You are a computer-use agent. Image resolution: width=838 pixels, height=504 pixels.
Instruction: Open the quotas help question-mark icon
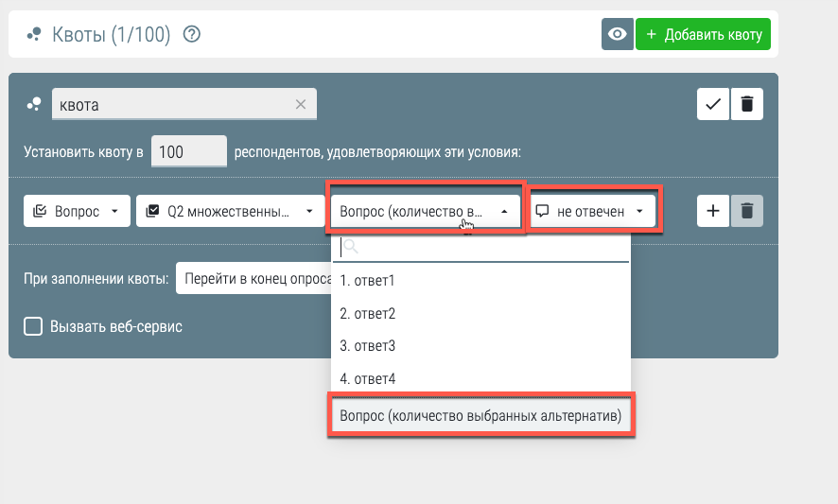[x=191, y=34]
